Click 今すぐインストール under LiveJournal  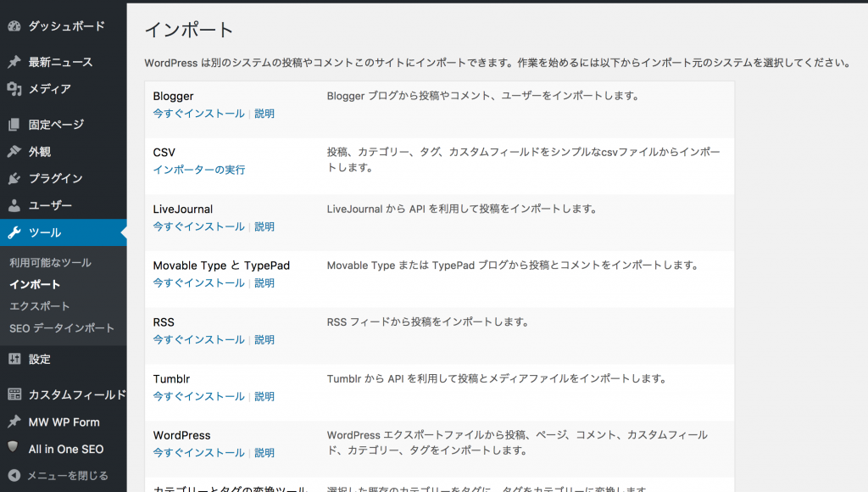[198, 226]
